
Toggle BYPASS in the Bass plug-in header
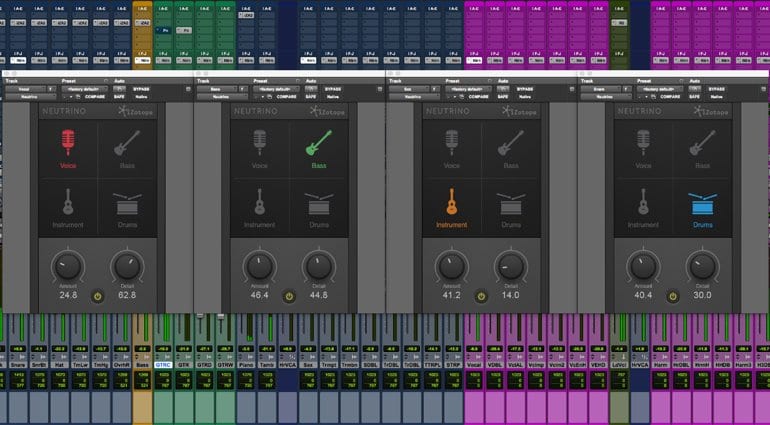click(332, 89)
